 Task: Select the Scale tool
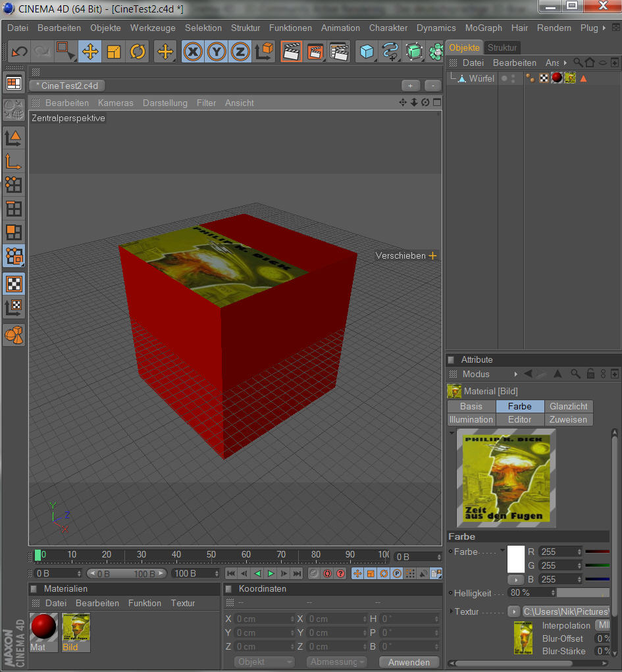(114, 52)
